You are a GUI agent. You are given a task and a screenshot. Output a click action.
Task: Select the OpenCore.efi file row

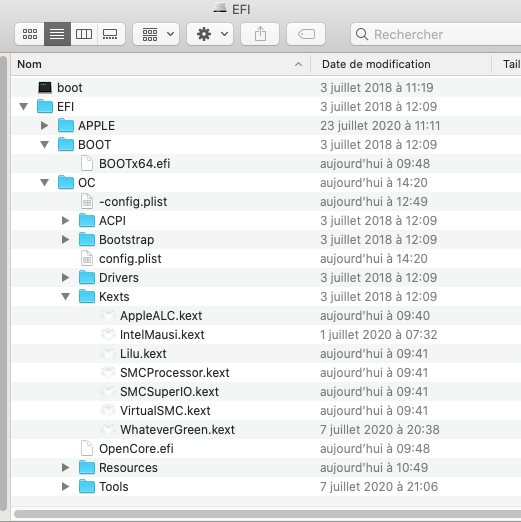266,449
